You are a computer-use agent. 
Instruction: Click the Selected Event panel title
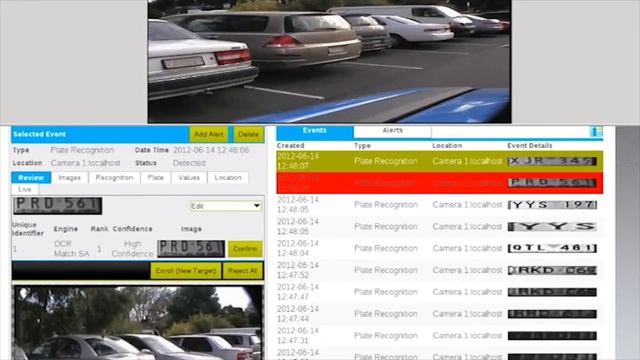tap(40, 134)
